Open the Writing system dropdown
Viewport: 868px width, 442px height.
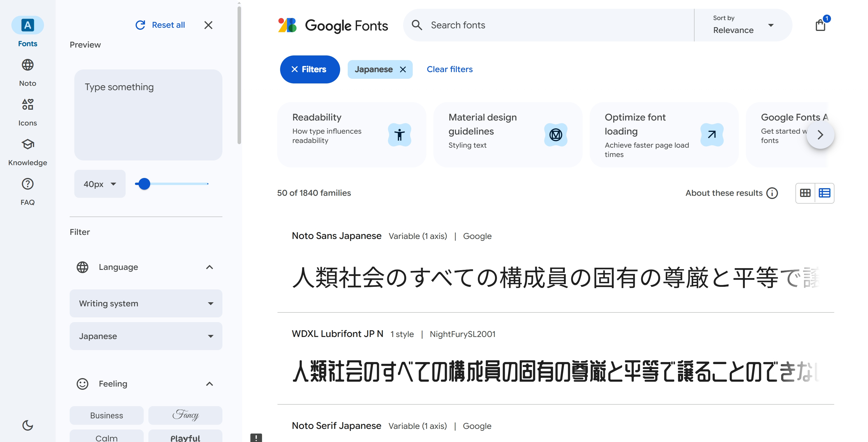coord(146,303)
